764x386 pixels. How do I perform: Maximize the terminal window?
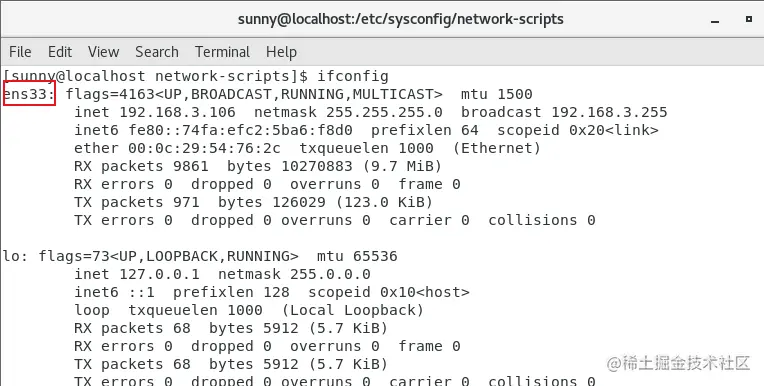[749, 19]
